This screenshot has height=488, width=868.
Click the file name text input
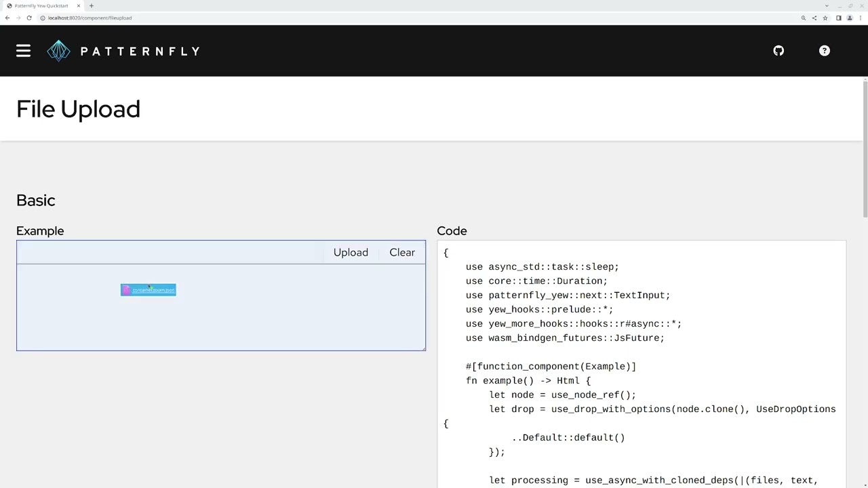pos(171,252)
